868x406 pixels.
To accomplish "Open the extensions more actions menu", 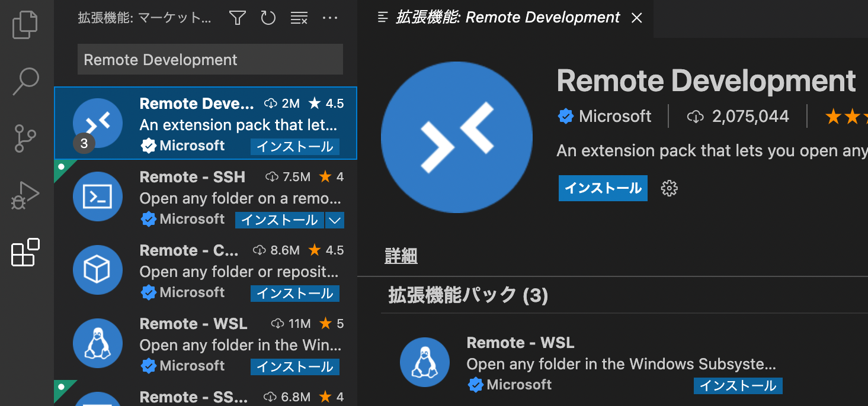I will [x=330, y=18].
